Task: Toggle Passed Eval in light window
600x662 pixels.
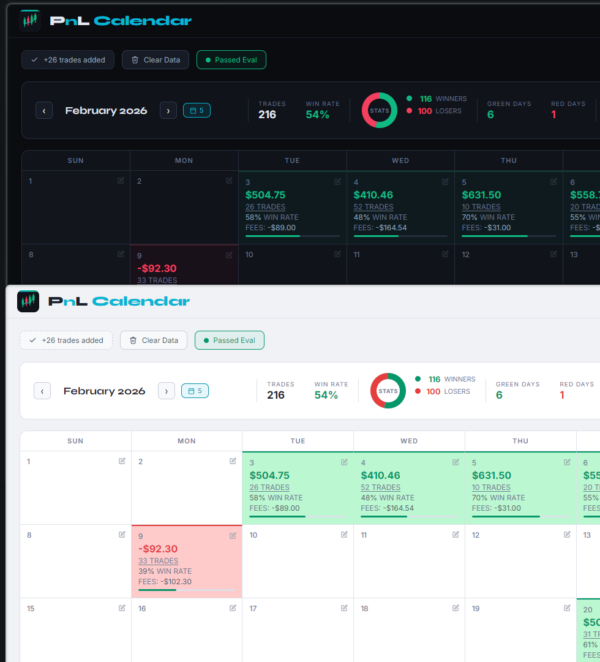Action: [230, 340]
